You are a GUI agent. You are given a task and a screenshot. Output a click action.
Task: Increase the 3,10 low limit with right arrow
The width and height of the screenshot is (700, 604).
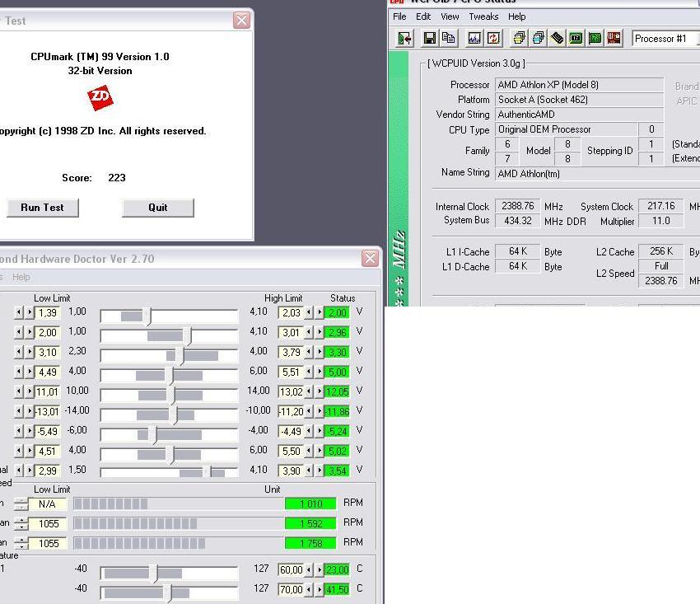[x=30, y=352]
